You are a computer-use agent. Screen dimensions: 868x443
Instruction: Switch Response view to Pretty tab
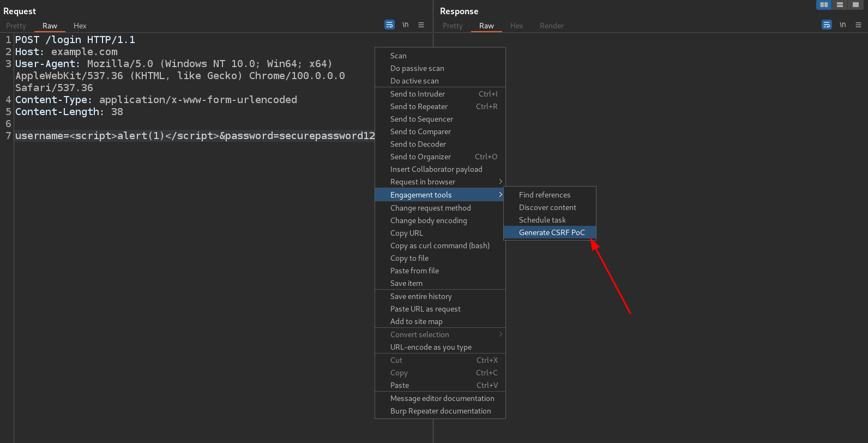(x=453, y=26)
